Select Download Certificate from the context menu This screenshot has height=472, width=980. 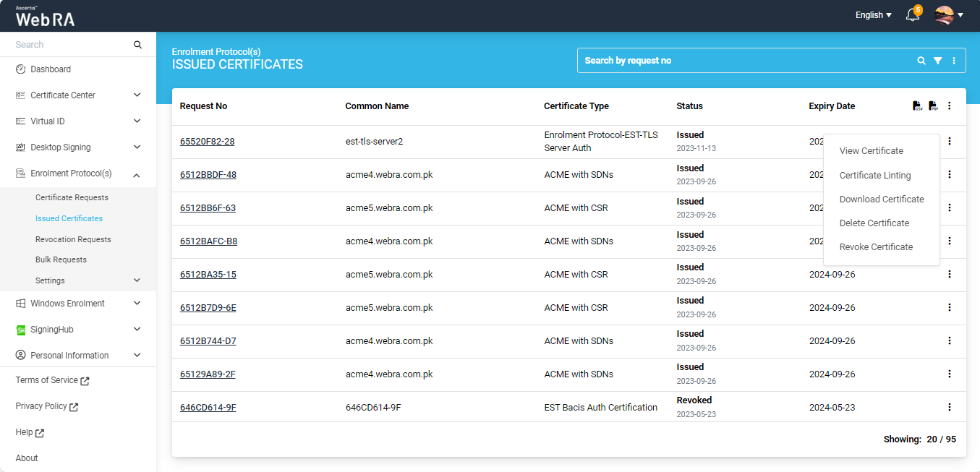[x=882, y=199]
